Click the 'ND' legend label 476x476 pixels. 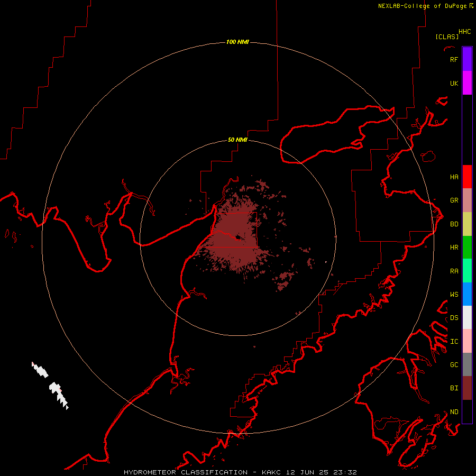[454, 412]
